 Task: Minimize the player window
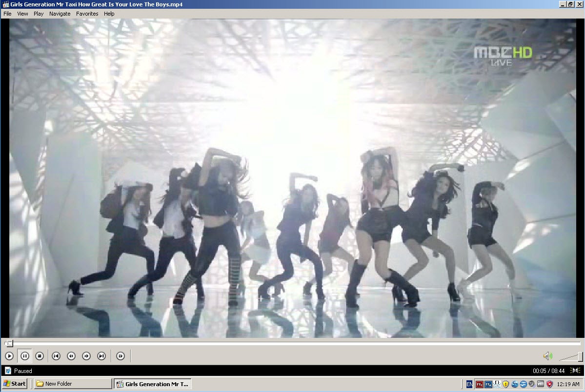point(563,4)
